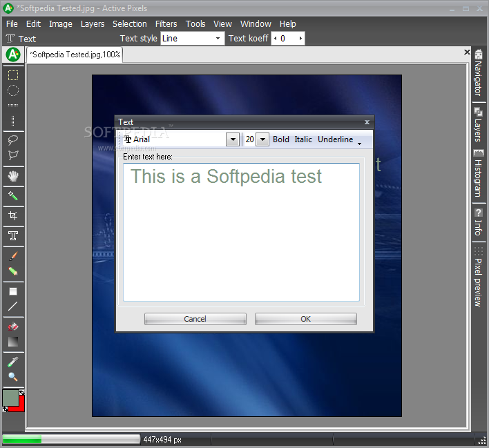The image size is (489, 448).
Task: Expand the Text dialog toolbar overflow arrow
Action: click(x=360, y=144)
